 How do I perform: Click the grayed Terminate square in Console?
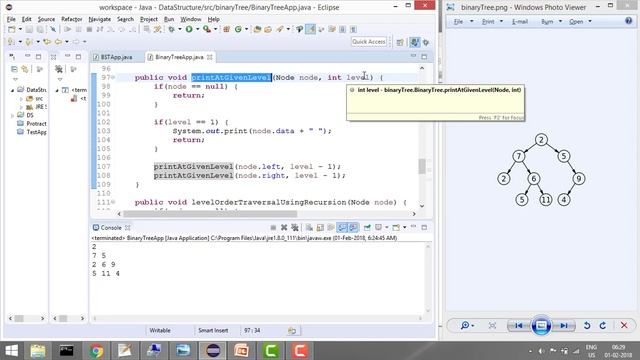[x=273, y=227]
